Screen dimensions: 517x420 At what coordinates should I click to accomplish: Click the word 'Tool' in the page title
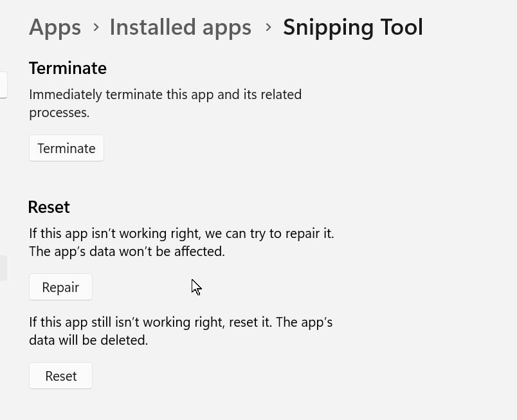tap(400, 27)
